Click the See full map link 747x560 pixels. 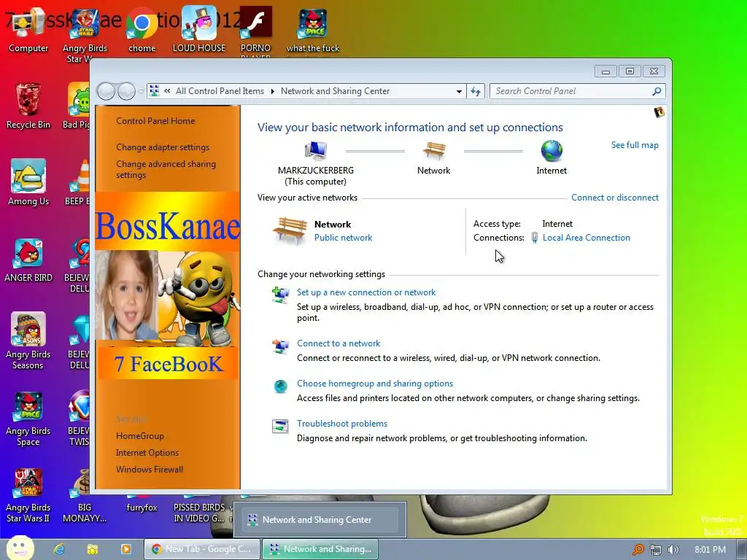coord(635,145)
